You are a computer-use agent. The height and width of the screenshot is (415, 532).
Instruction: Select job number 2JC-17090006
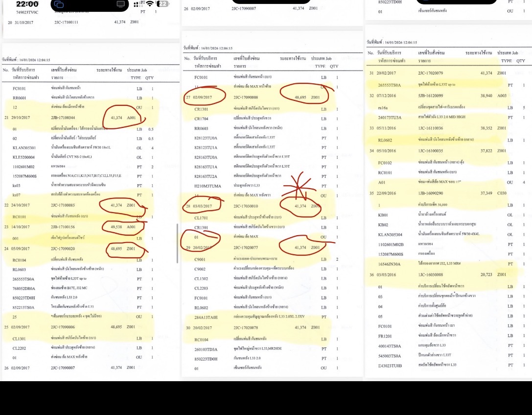coord(63,327)
